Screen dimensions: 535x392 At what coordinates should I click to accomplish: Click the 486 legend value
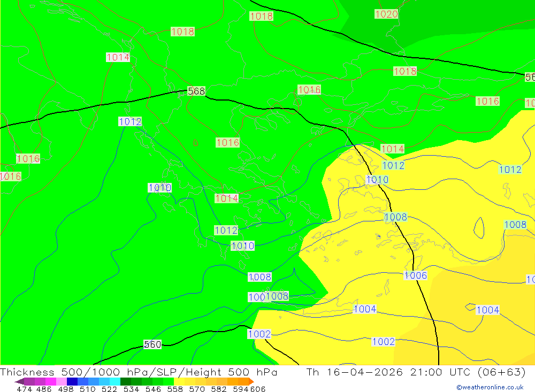[x=44, y=389]
